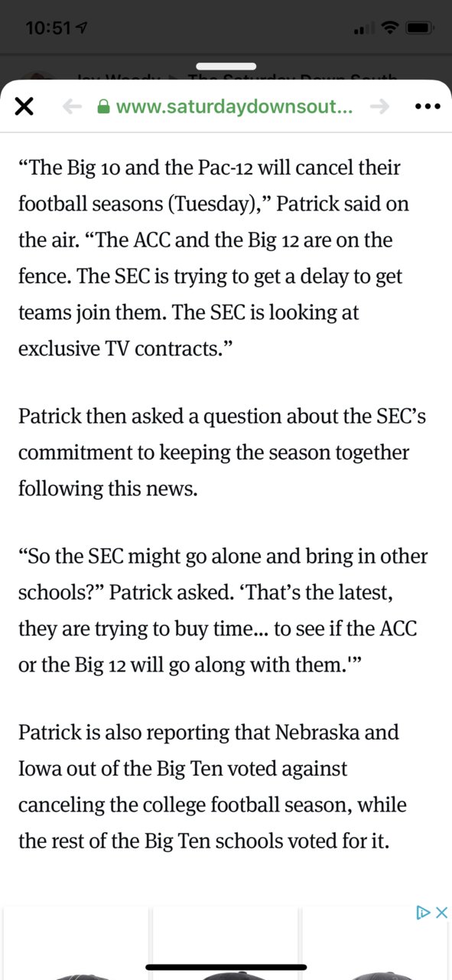Close the in-app browser with the X
The width and height of the screenshot is (452, 980).
pos(24,107)
